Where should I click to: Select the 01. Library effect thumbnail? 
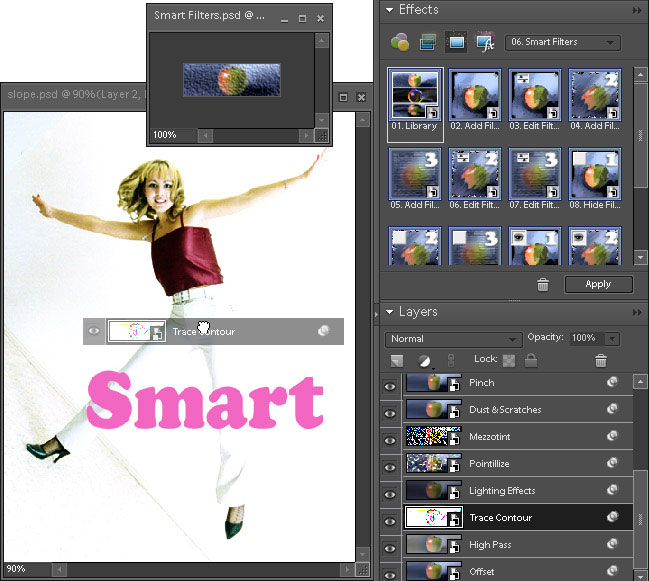click(415, 105)
